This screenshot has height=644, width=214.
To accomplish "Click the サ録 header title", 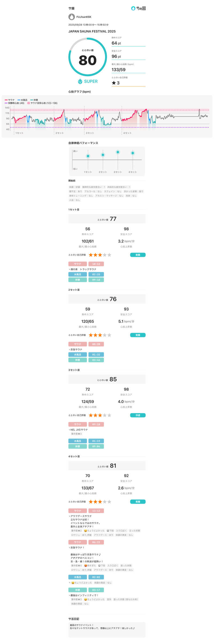I will [x=71, y=8].
